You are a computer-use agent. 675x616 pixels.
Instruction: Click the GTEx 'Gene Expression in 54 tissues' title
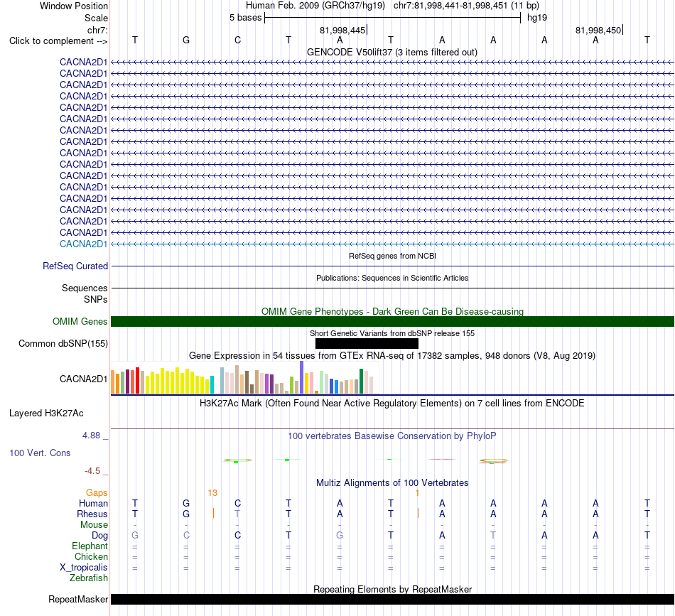392,355
